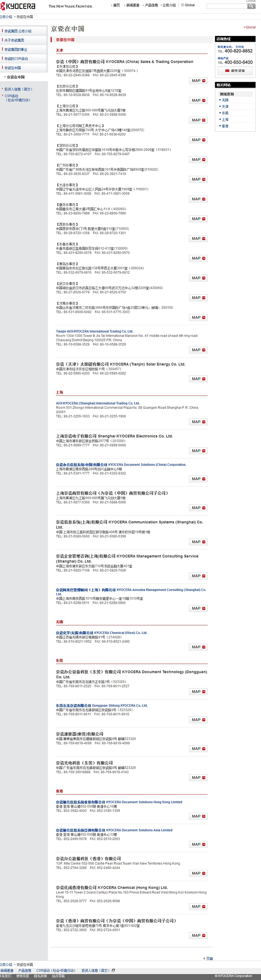This screenshot has height=980, width=261.
Task: Open the 产品信息 top menu item
Action: 151,5
